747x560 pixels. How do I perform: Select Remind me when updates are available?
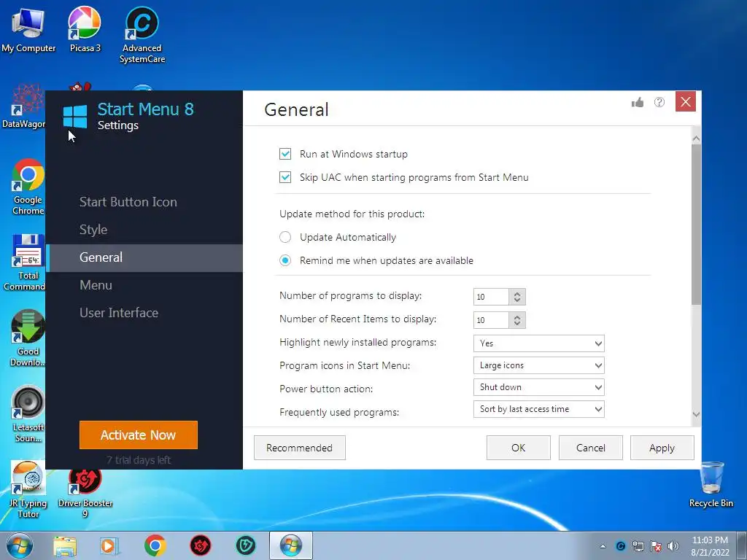(x=285, y=260)
